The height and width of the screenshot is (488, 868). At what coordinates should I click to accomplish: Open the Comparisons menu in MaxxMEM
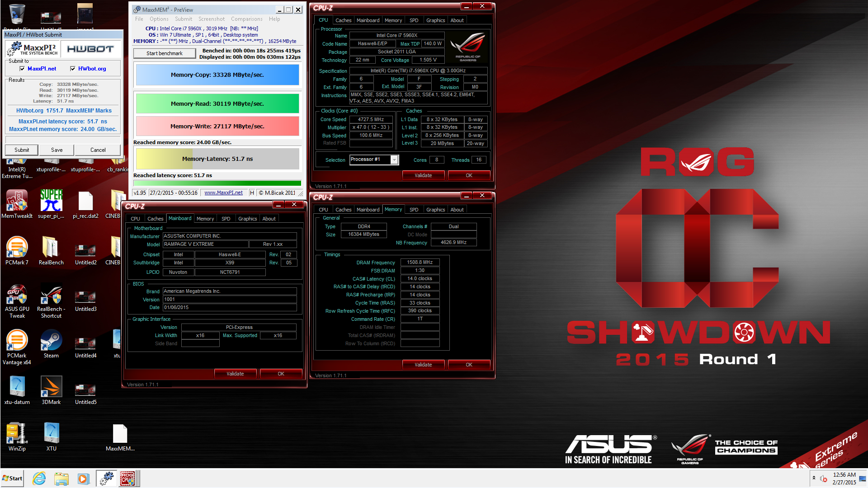247,19
